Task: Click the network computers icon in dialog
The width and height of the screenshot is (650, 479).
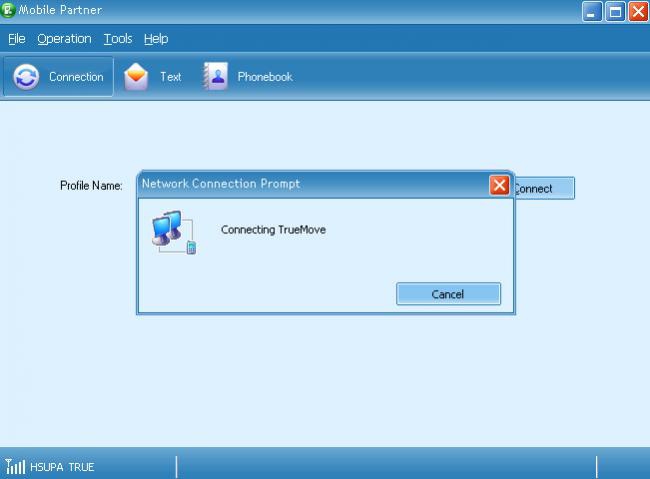Action: tap(174, 232)
